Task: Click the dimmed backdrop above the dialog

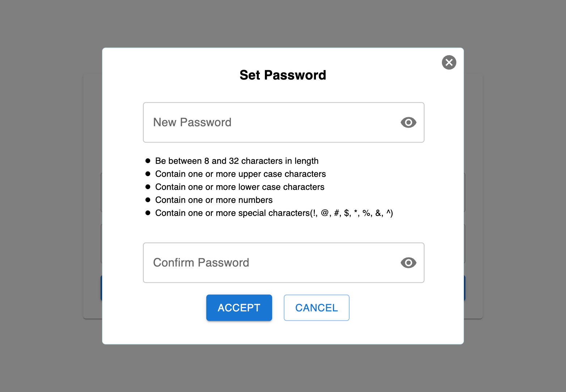Action: point(283,24)
